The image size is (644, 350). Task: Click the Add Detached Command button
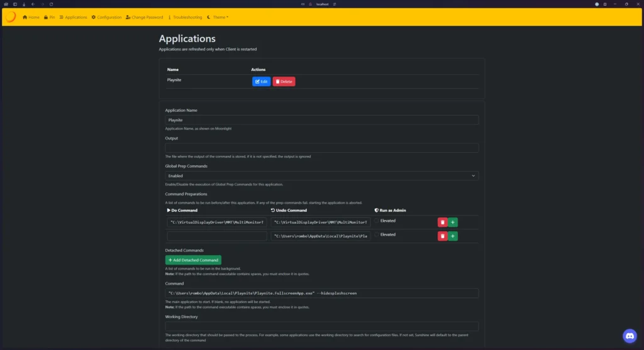(193, 260)
